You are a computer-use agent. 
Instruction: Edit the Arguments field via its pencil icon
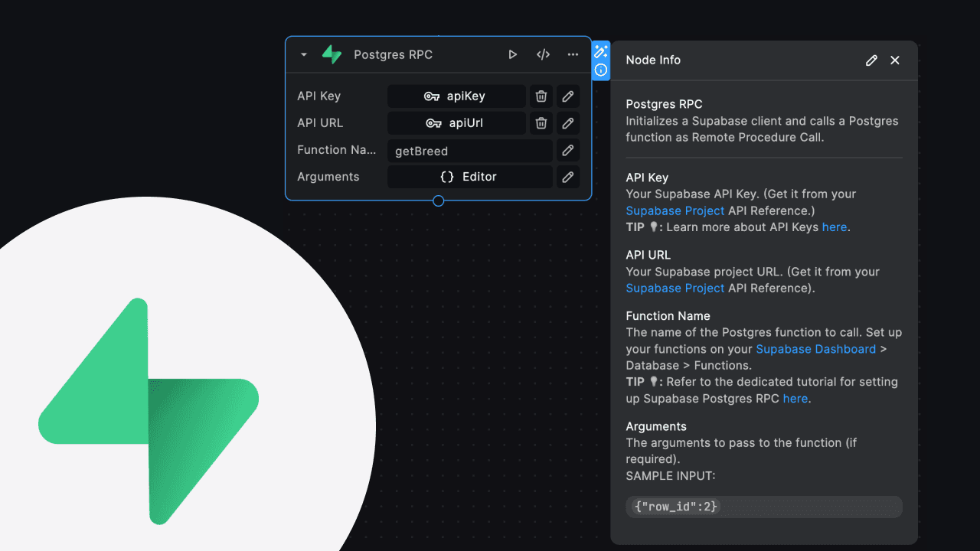567,177
